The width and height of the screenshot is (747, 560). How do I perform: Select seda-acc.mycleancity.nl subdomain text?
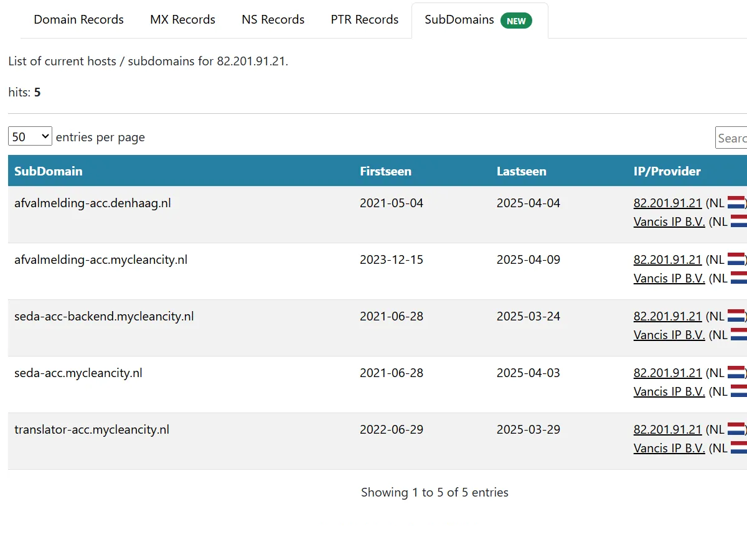pyautogui.click(x=78, y=373)
